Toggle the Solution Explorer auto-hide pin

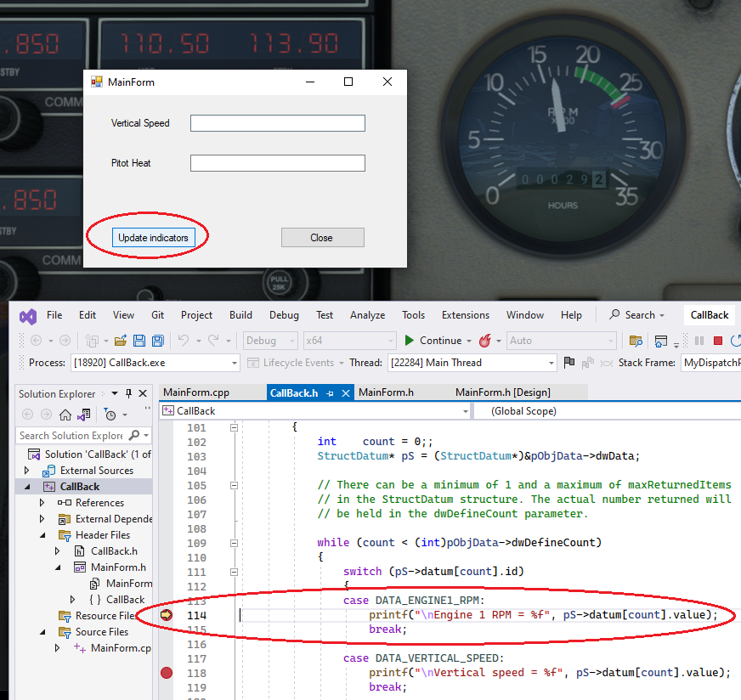click(x=128, y=394)
